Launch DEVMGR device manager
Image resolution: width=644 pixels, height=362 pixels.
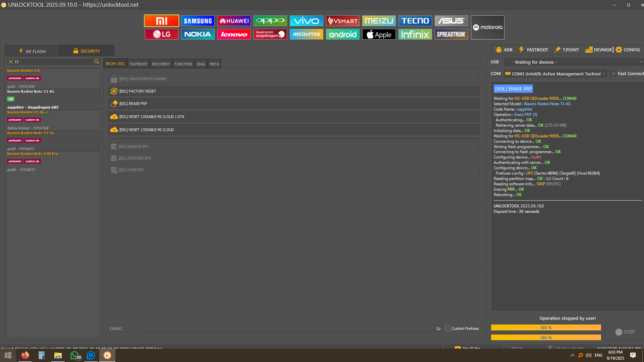tap(598, 50)
